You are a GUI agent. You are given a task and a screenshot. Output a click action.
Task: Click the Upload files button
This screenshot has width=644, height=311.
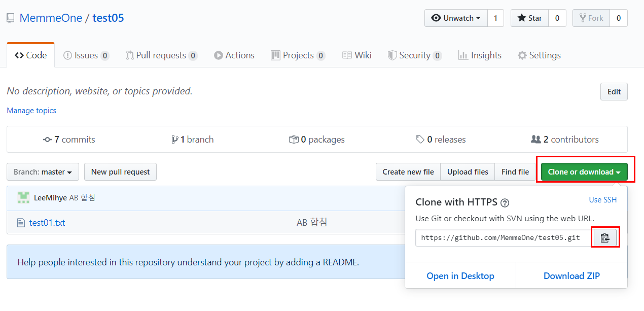pos(468,172)
